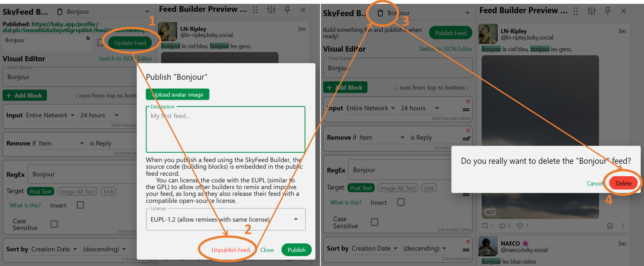Click the Description text area
The image size is (644, 266).
tap(226, 129)
